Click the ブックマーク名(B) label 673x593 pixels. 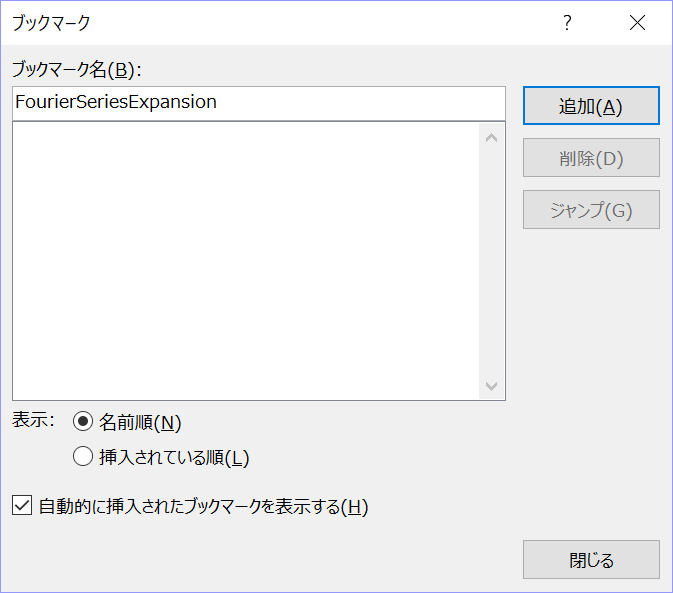click(x=77, y=70)
